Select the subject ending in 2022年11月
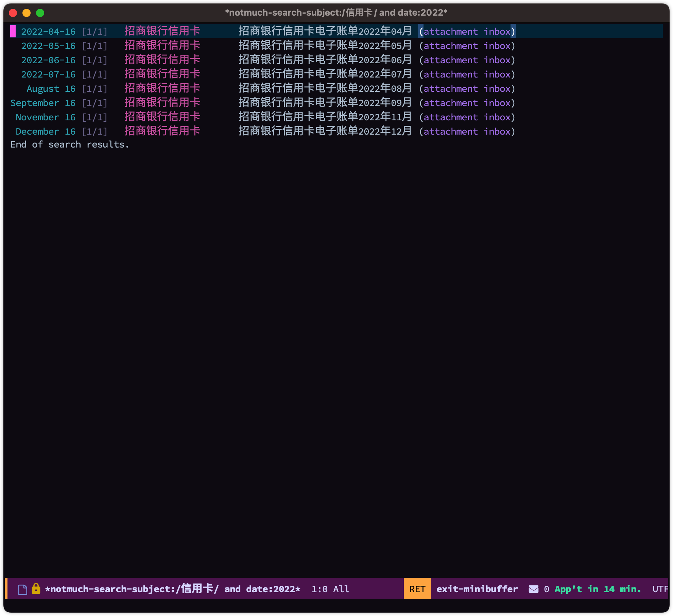 click(325, 117)
